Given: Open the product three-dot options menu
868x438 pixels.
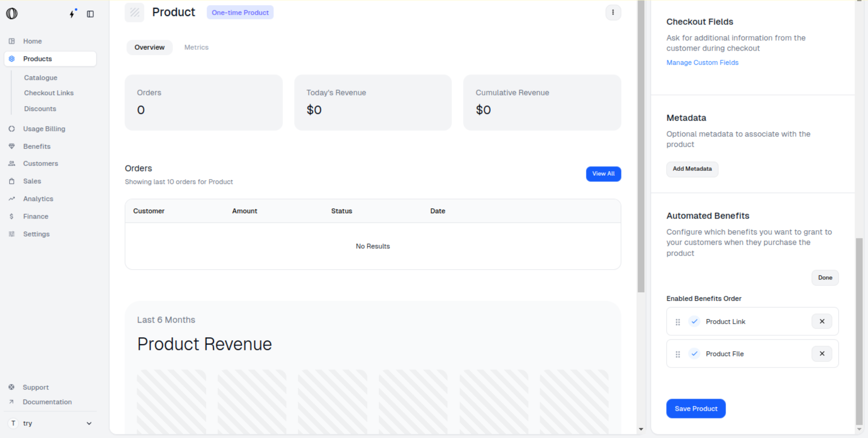Looking at the screenshot, I should (613, 13).
